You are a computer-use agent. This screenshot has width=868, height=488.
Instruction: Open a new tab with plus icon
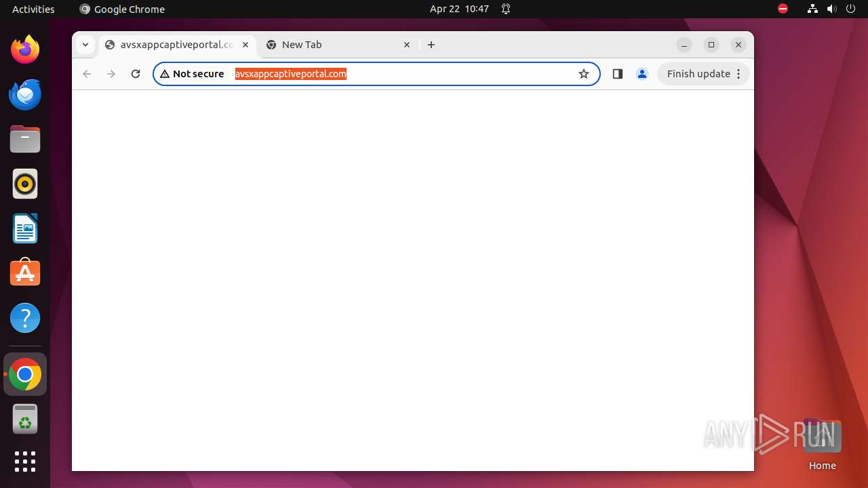[431, 45]
